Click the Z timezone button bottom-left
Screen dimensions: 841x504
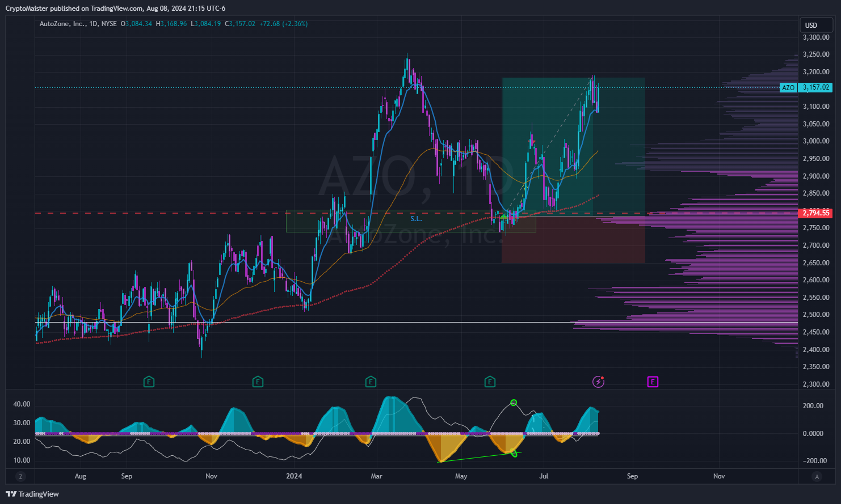pos(20,476)
